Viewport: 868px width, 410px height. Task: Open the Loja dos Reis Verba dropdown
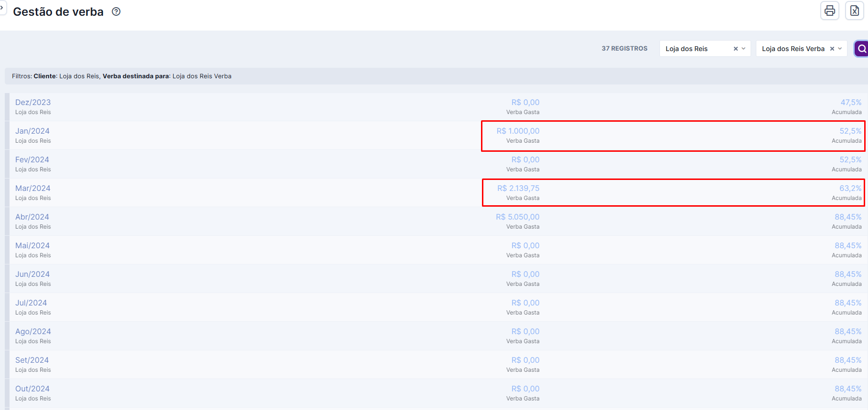840,49
